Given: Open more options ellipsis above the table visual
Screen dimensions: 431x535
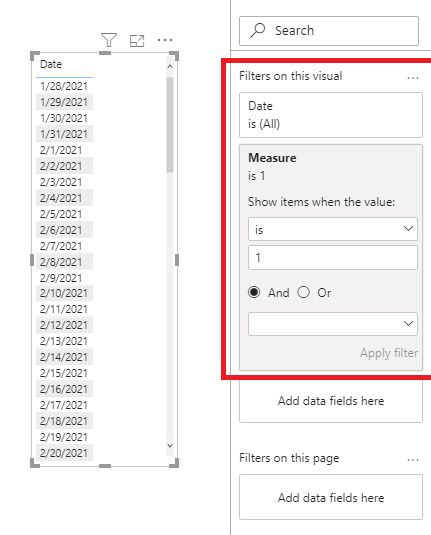Looking at the screenshot, I should point(165,40).
